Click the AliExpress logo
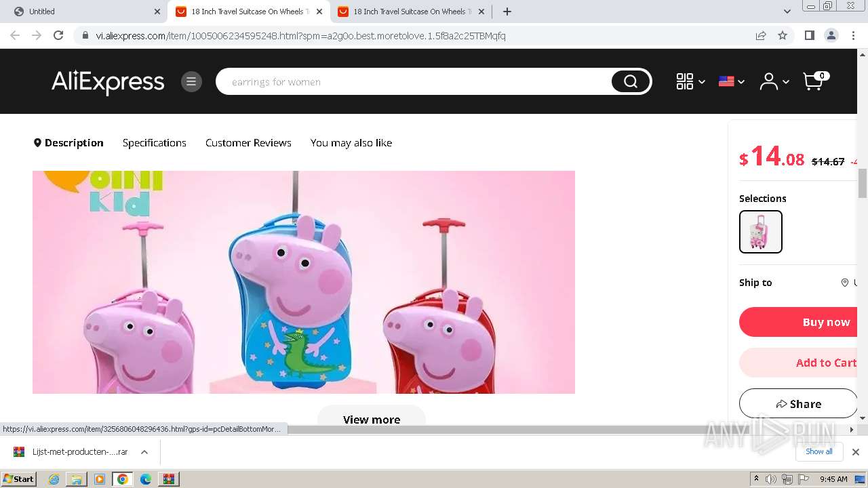Image resolution: width=868 pixels, height=488 pixels. pyautogui.click(x=108, y=82)
